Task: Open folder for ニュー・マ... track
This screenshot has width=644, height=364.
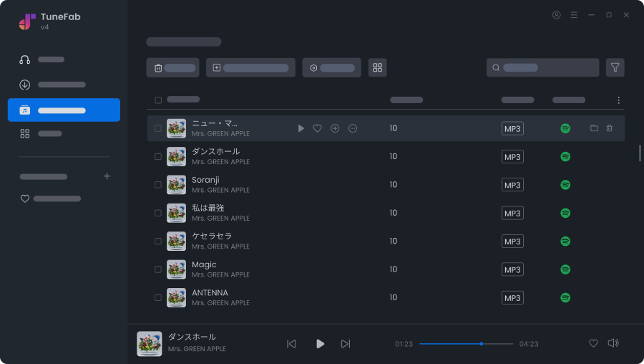Action: [594, 128]
